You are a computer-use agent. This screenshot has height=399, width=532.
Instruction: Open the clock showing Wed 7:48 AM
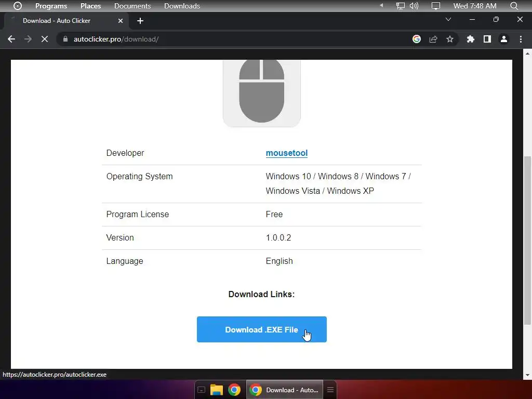tap(475, 6)
